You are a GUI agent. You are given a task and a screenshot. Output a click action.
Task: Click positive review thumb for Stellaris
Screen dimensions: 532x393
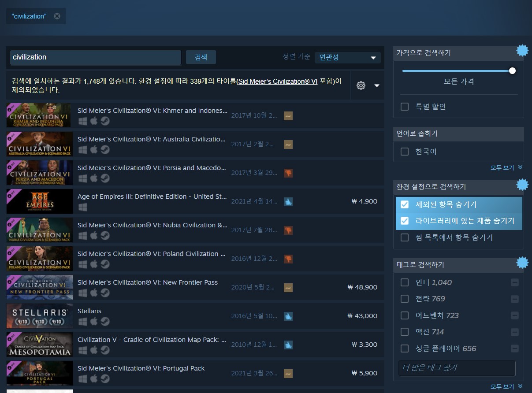[288, 316]
